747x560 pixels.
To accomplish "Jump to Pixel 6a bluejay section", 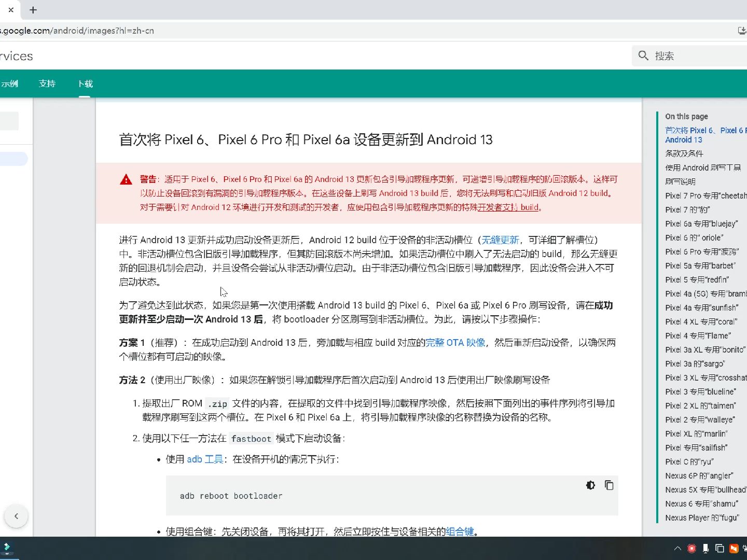I will pyautogui.click(x=701, y=223).
